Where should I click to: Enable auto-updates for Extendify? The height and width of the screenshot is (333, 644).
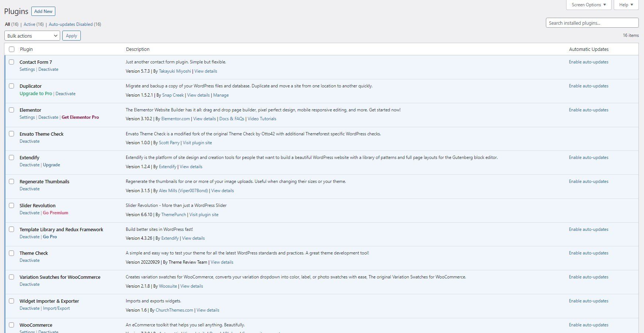click(588, 157)
